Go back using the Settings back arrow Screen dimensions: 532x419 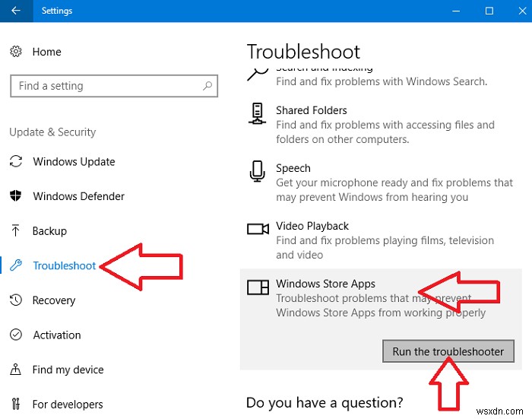(16, 11)
